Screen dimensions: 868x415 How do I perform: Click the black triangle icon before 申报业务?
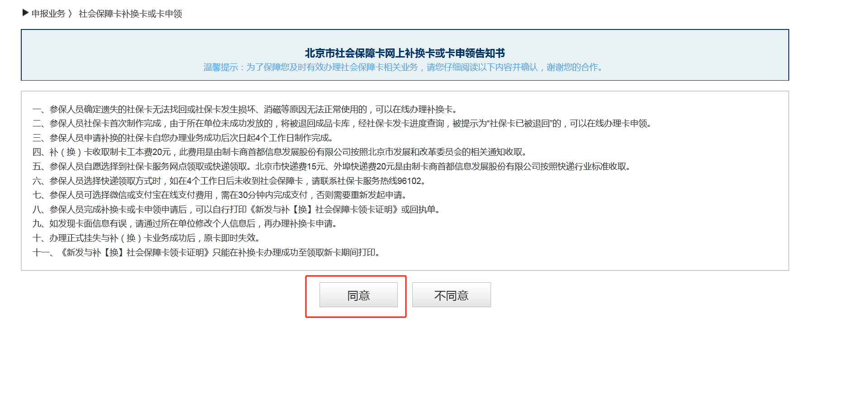(26, 14)
